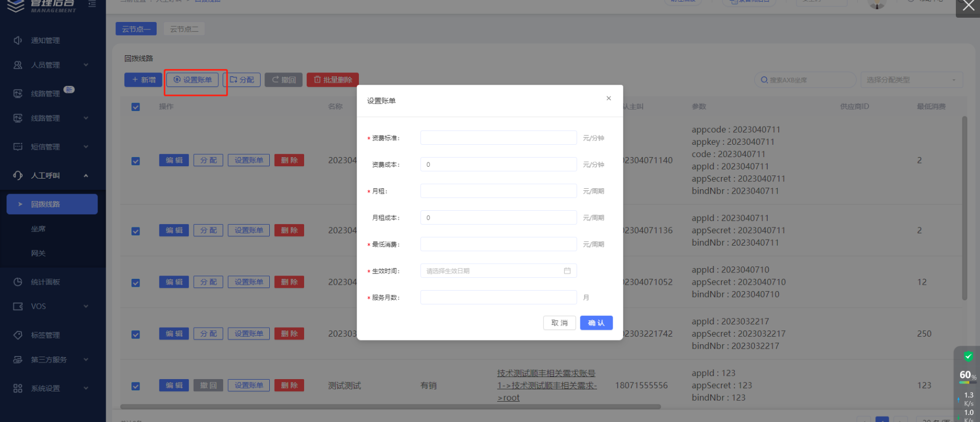Screen dimensions: 980x422
Task: Open the calendar icon in 生效时间 field
Action: click(x=567, y=271)
